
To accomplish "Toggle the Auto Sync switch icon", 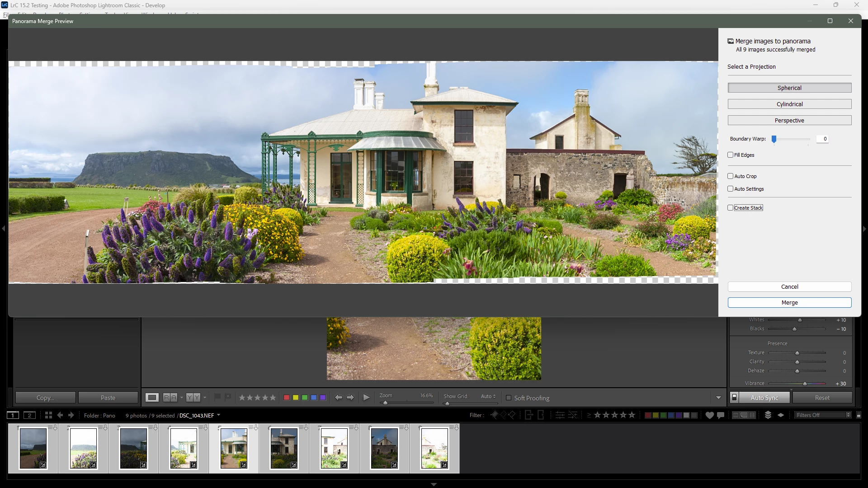I will 735,398.
